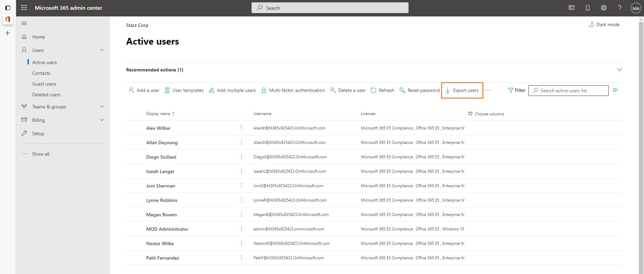
Task: Click Choose columns
Action: click(x=486, y=114)
